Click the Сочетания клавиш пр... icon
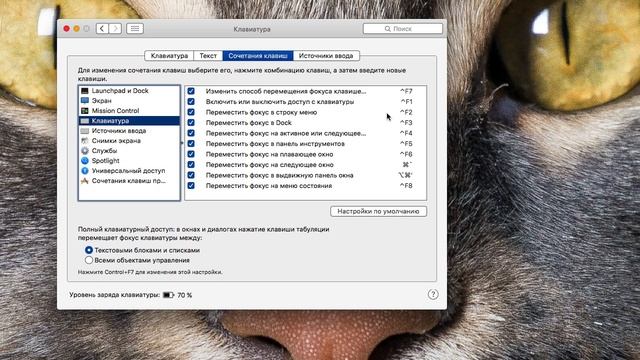640x360 pixels. [84, 181]
